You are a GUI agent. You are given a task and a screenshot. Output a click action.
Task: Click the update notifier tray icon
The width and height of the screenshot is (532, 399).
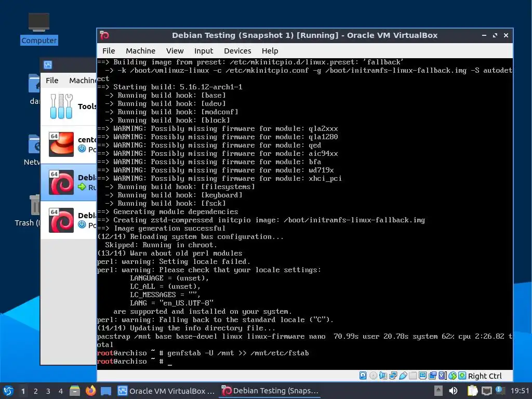(x=500, y=390)
